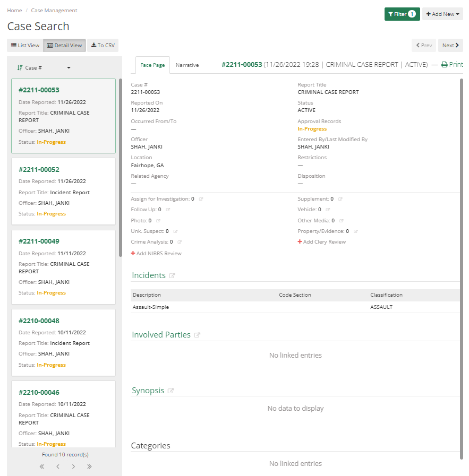This screenshot has height=476, width=469.
Task: Jump to the last page of results
Action: 89,466
